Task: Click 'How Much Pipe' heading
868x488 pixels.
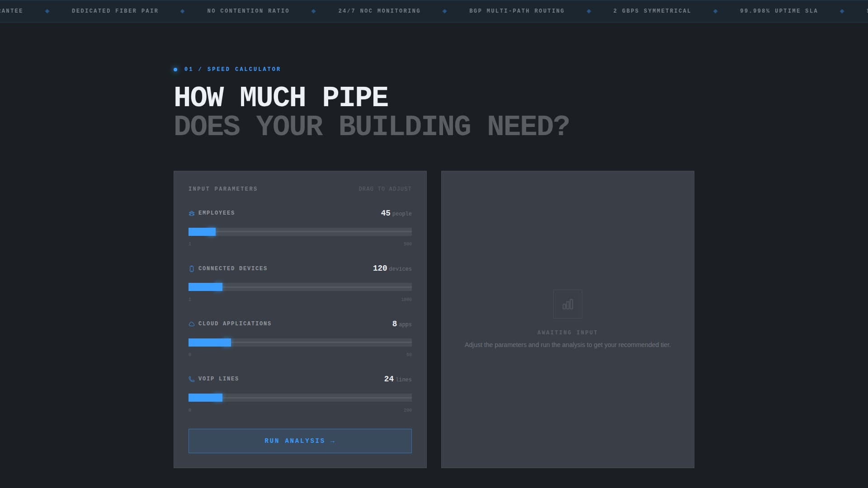Action: pos(281,97)
